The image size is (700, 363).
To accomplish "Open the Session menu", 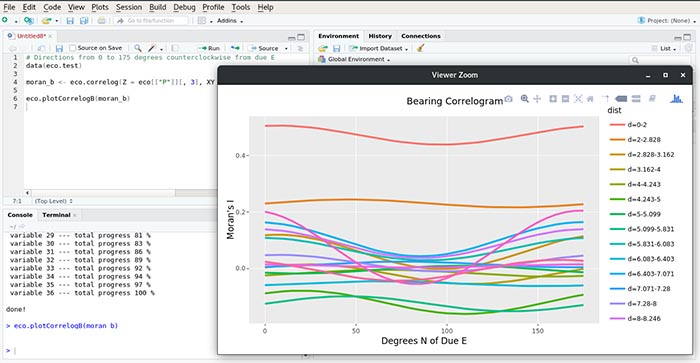I will (129, 7).
